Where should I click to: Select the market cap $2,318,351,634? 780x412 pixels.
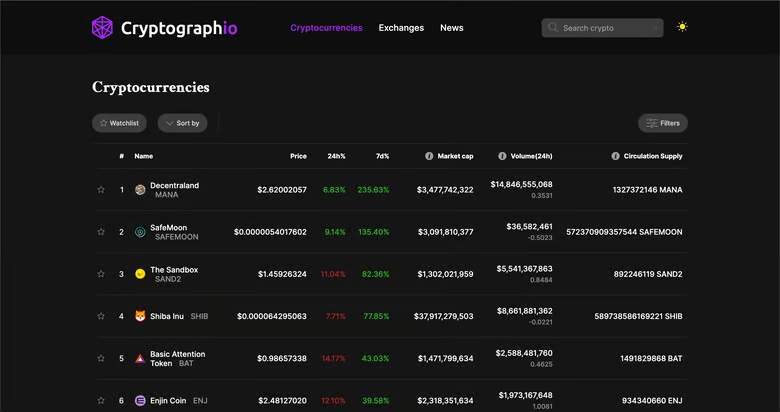tap(445, 401)
